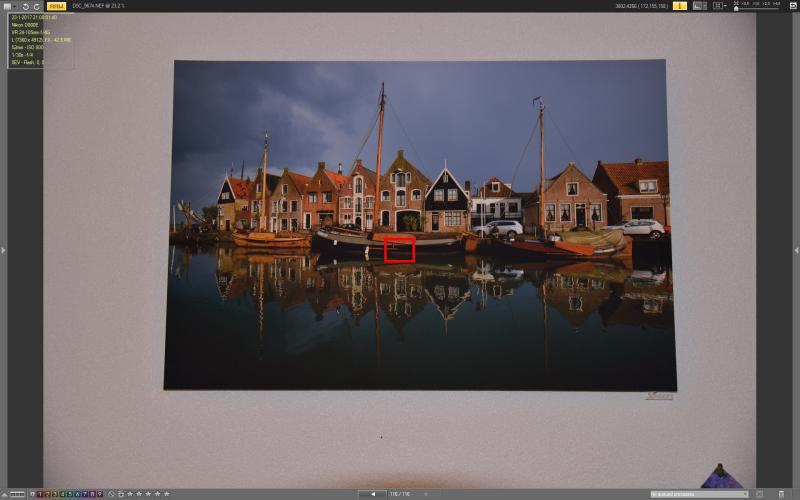Image resolution: width=800 pixels, height=500 pixels.
Task: Clear the rating with the no-rating icon
Action: pyautogui.click(x=111, y=494)
